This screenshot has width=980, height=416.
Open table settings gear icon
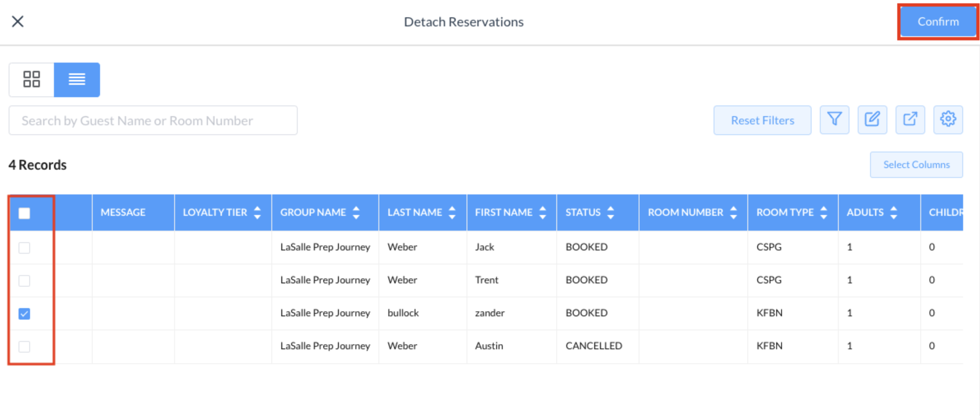point(948,120)
